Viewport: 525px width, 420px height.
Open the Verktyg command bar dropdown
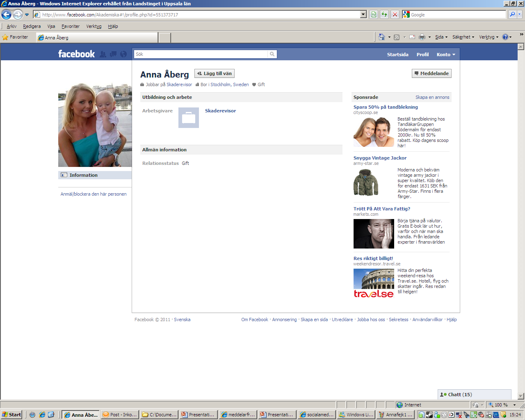tap(488, 37)
